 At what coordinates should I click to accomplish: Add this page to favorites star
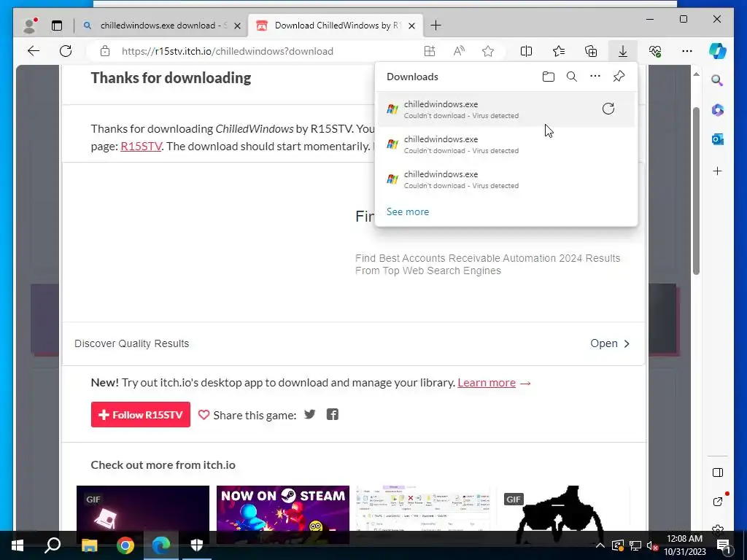(488, 51)
